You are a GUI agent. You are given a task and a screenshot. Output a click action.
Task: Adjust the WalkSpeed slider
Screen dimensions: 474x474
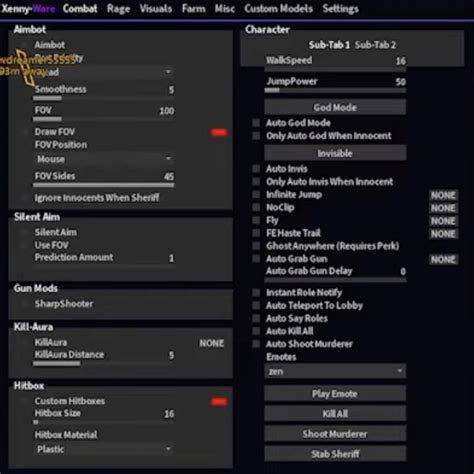[335, 69]
